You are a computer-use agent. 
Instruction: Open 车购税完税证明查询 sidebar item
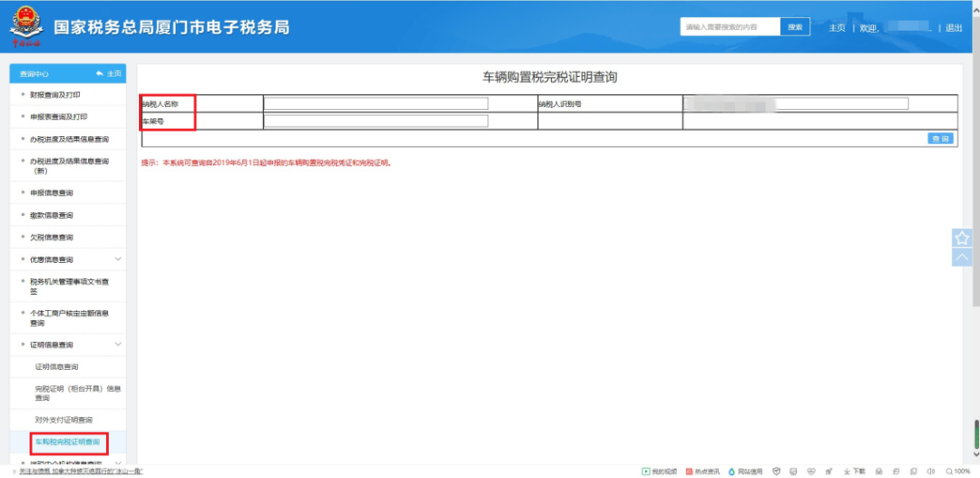click(x=67, y=442)
